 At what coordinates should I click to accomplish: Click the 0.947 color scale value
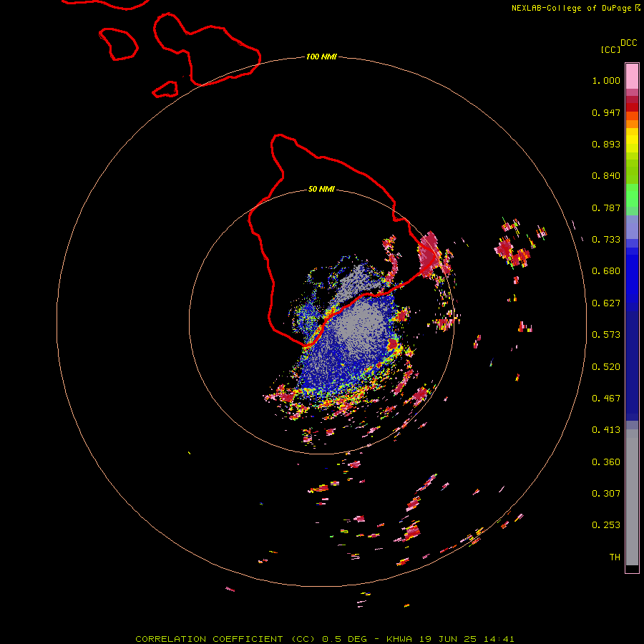click(x=606, y=112)
